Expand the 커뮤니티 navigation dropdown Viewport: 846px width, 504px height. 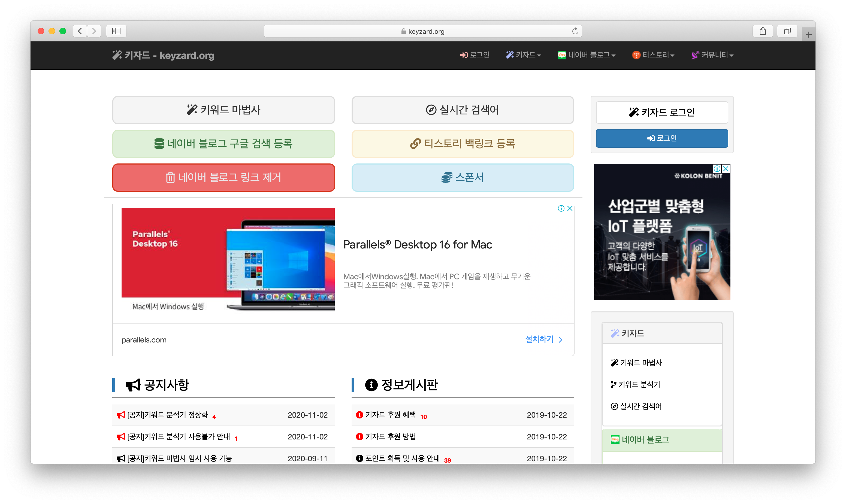click(712, 55)
